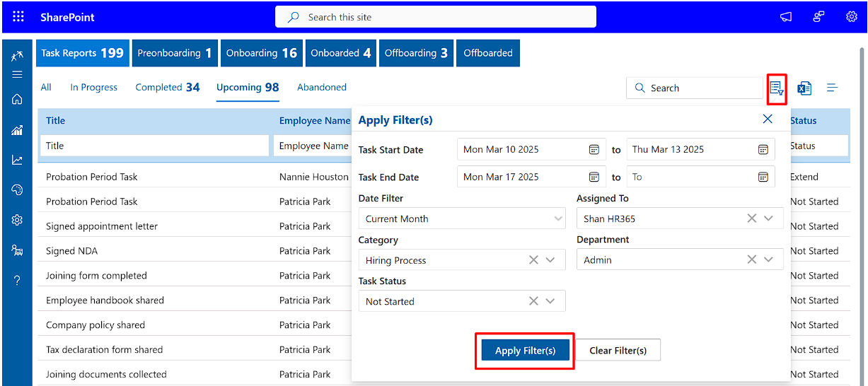Image resolution: width=868 pixels, height=386 pixels.
Task: Open calendar picker for Task Start Date from
Action: tap(594, 149)
